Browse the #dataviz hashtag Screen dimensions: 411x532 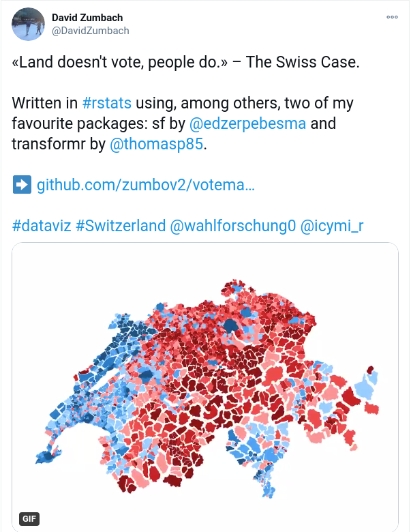tap(42, 226)
